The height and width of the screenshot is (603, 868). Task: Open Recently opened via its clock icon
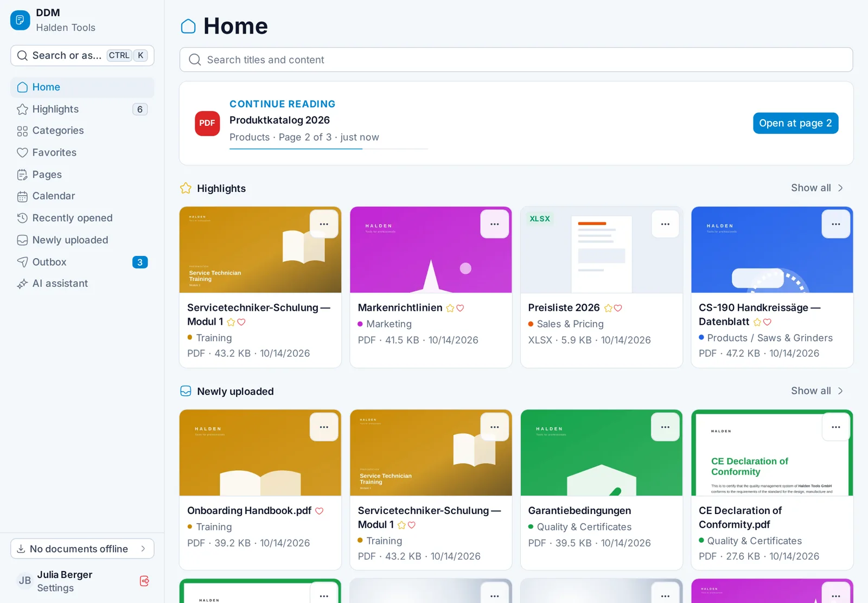(22, 218)
